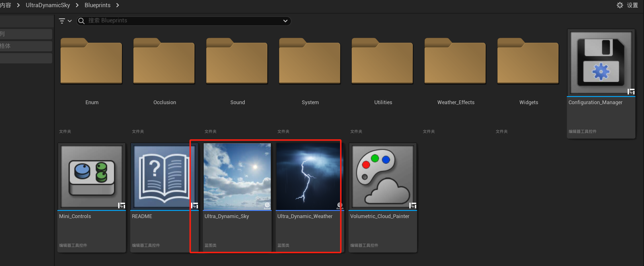Open the Weather_Effects folder

tap(455, 61)
